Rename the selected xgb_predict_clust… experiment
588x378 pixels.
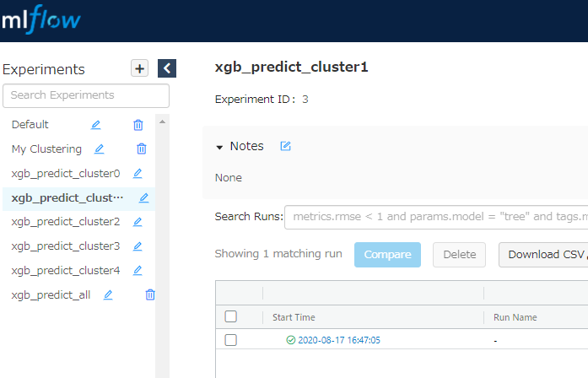point(144,197)
